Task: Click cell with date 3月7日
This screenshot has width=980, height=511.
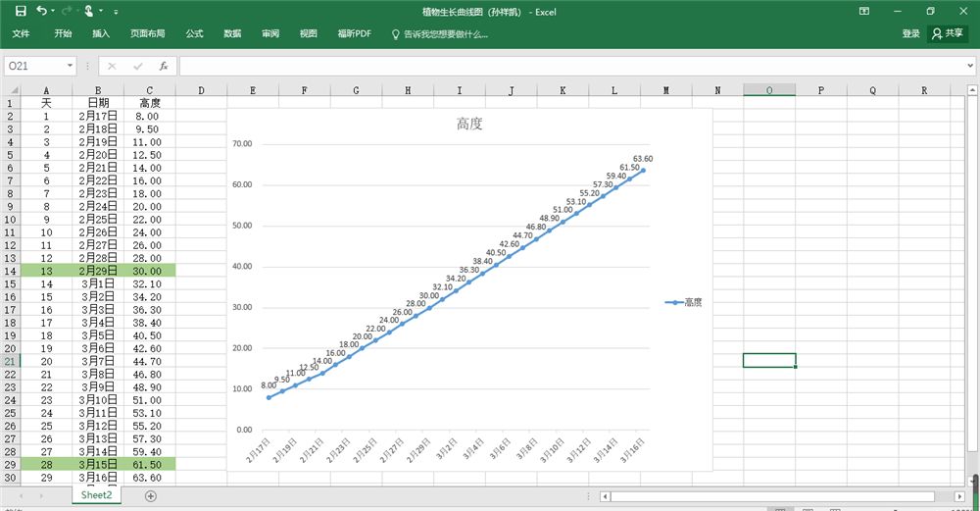Action: click(98, 362)
